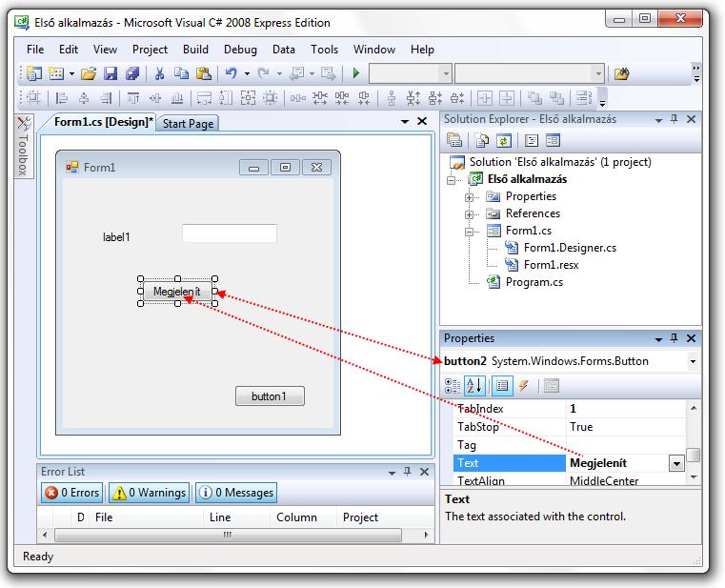
Task: Click the empty text box on Form1
Action: (230, 233)
